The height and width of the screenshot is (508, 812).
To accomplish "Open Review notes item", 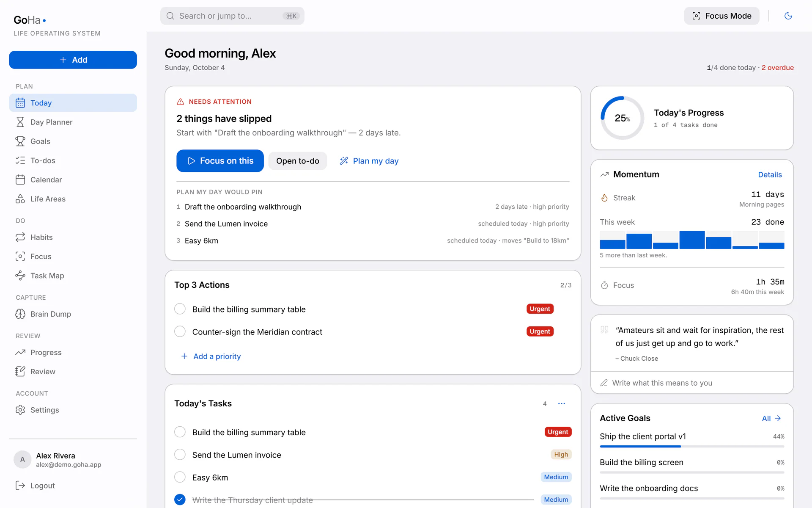I will [73, 372].
